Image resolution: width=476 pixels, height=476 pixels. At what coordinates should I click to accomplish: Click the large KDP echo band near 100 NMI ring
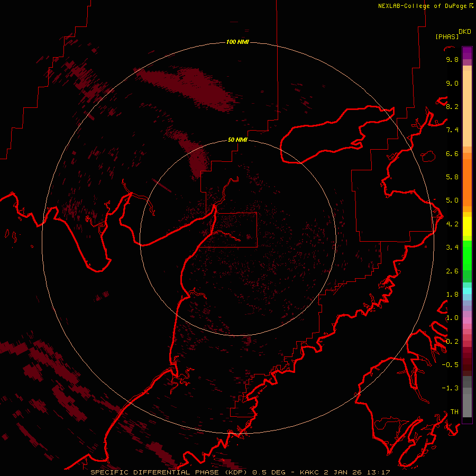(187, 89)
